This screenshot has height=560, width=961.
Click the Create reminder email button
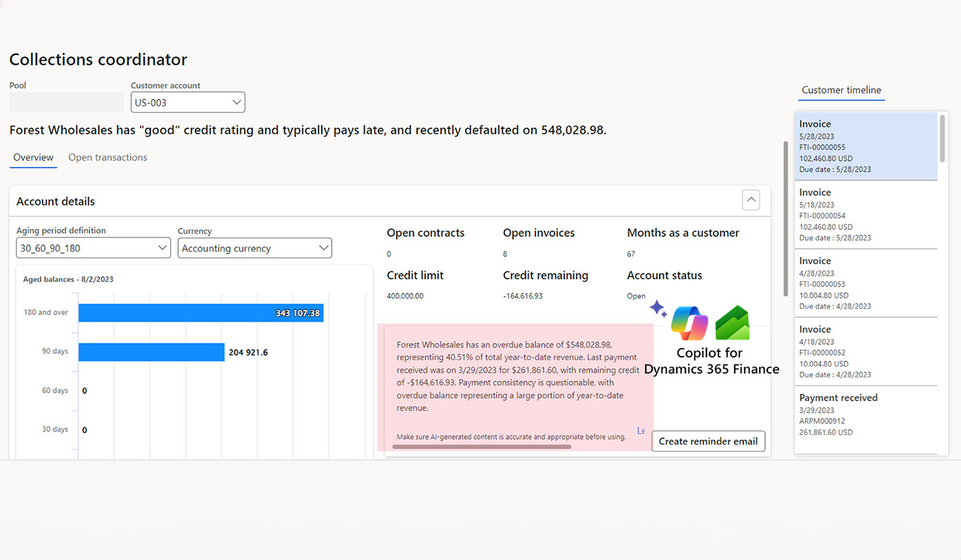(x=708, y=441)
